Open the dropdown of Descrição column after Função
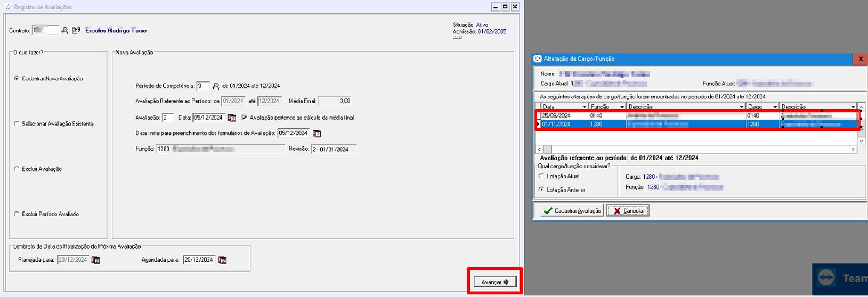This screenshot has height=297, width=868. coord(742,107)
